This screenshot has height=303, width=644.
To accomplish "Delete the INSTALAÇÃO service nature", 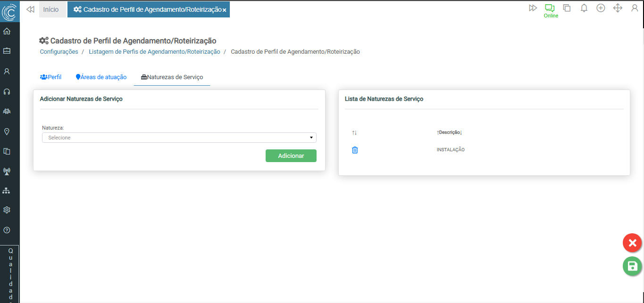I will coord(355,150).
